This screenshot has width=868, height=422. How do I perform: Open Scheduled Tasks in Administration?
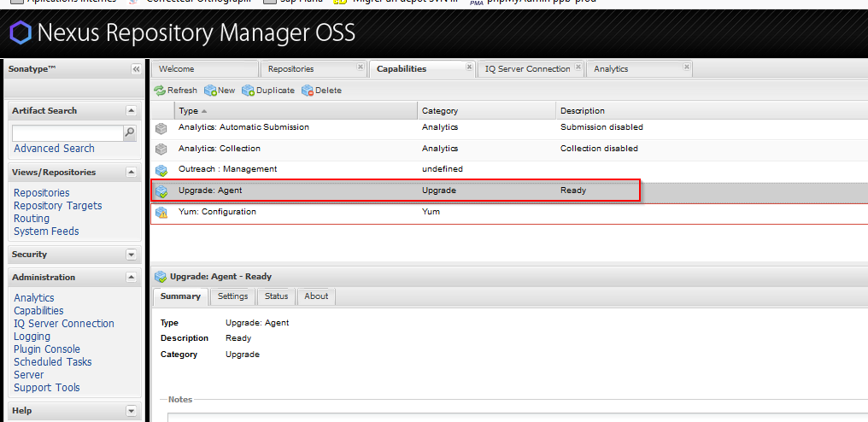[52, 362]
